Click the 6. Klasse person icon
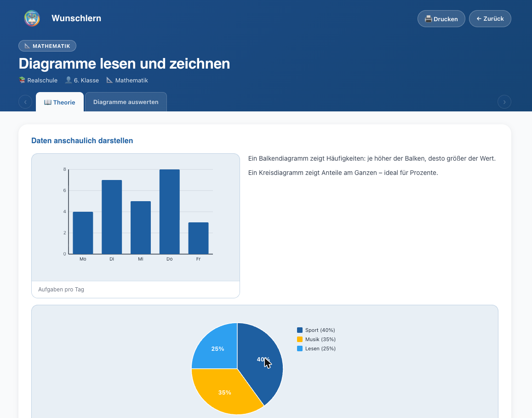 pos(69,80)
